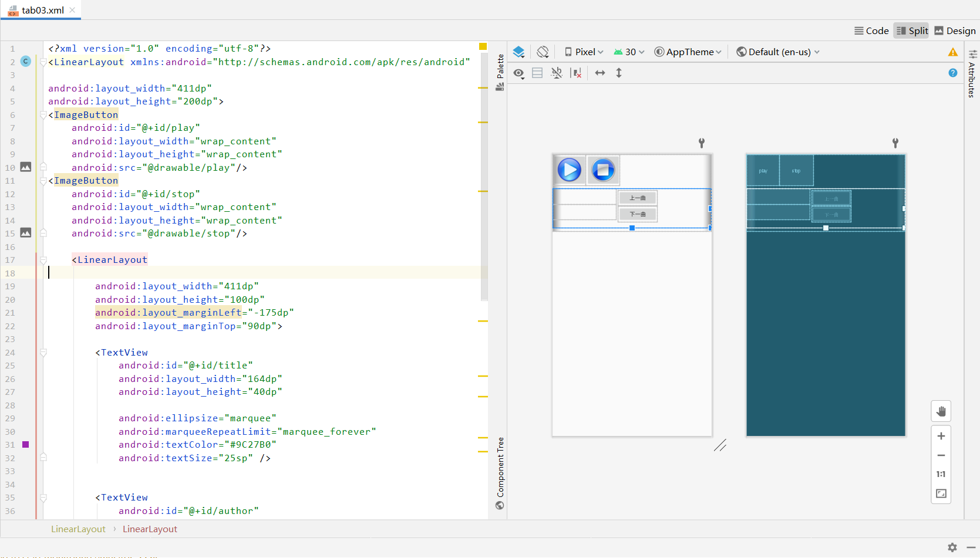The image size is (980, 558).
Task: Open the AppTheme selector dropdown
Action: coord(688,52)
